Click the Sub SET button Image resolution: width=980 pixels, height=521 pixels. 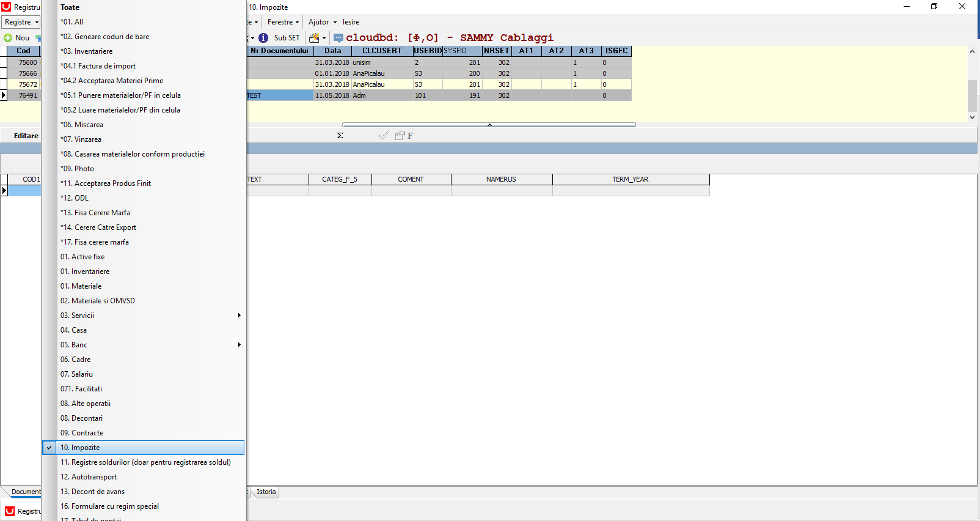point(287,38)
